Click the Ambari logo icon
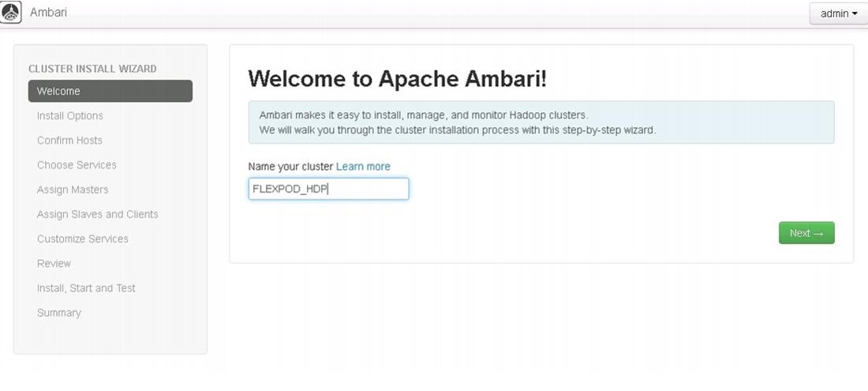Image resolution: width=868 pixels, height=391 pixels. (x=11, y=12)
